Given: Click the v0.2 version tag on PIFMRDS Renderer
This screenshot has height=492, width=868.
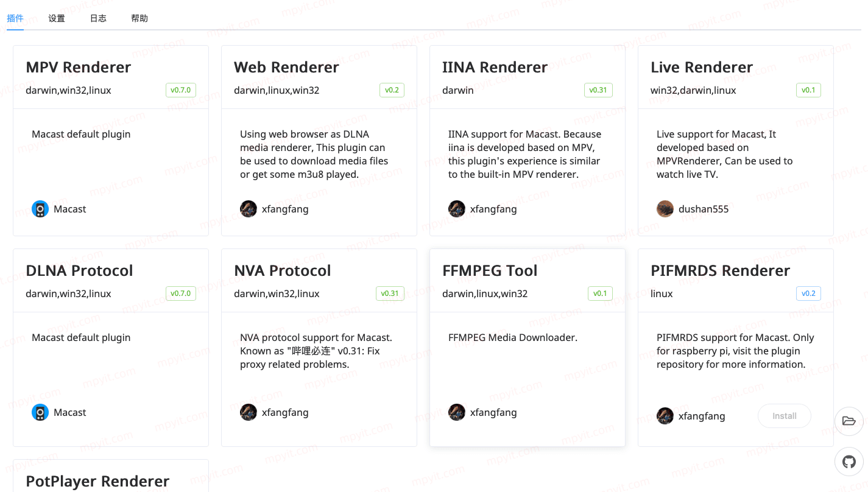Looking at the screenshot, I should tap(808, 293).
